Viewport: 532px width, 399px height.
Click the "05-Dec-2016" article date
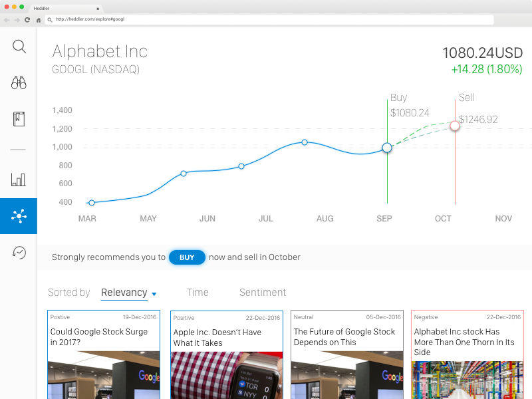[384, 317]
